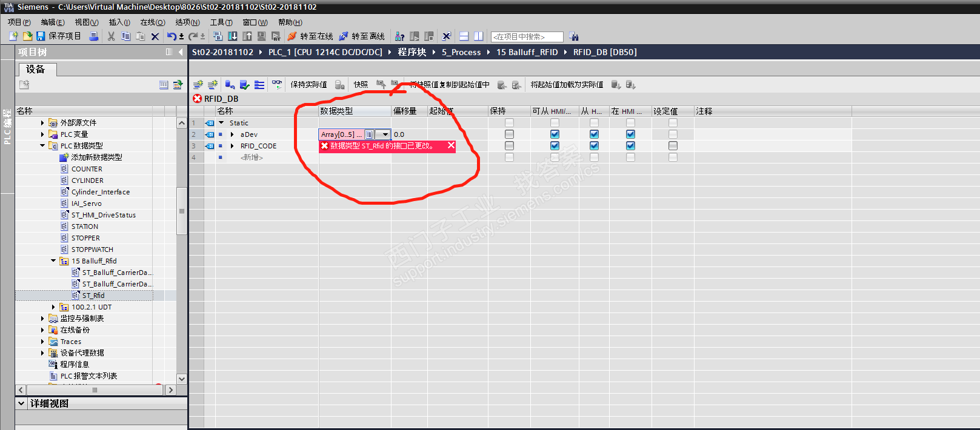
Task: Collapse the 15 Balluff_Rfid folder
Action: 53,261
